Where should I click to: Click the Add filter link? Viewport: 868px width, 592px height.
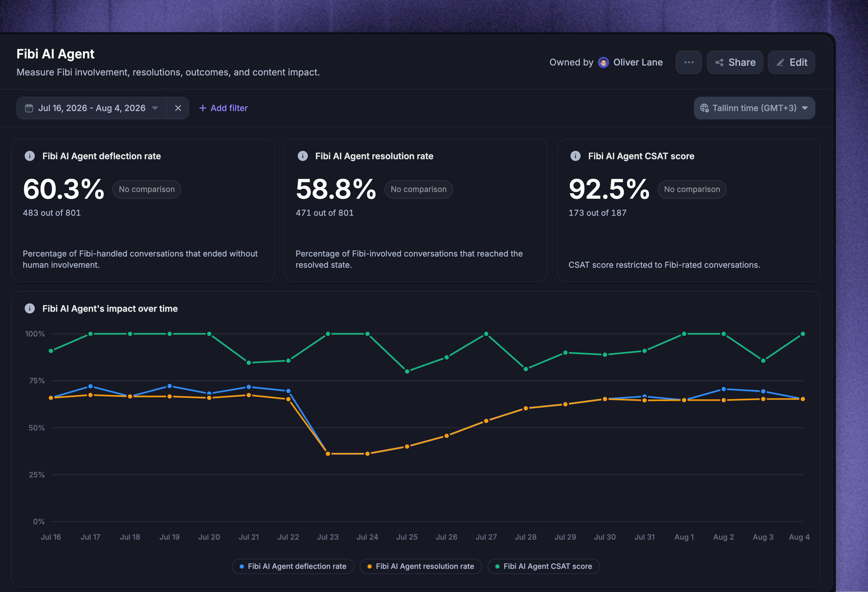pos(223,108)
